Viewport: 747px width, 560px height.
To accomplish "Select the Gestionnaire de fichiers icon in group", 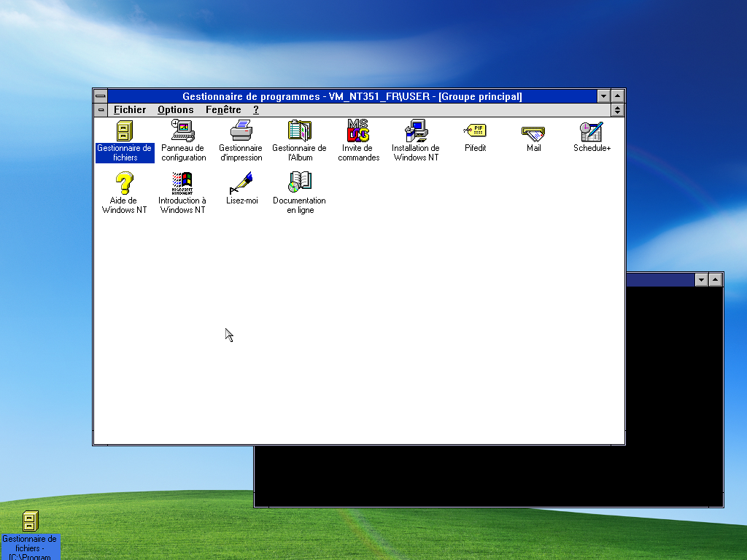I will [x=125, y=131].
